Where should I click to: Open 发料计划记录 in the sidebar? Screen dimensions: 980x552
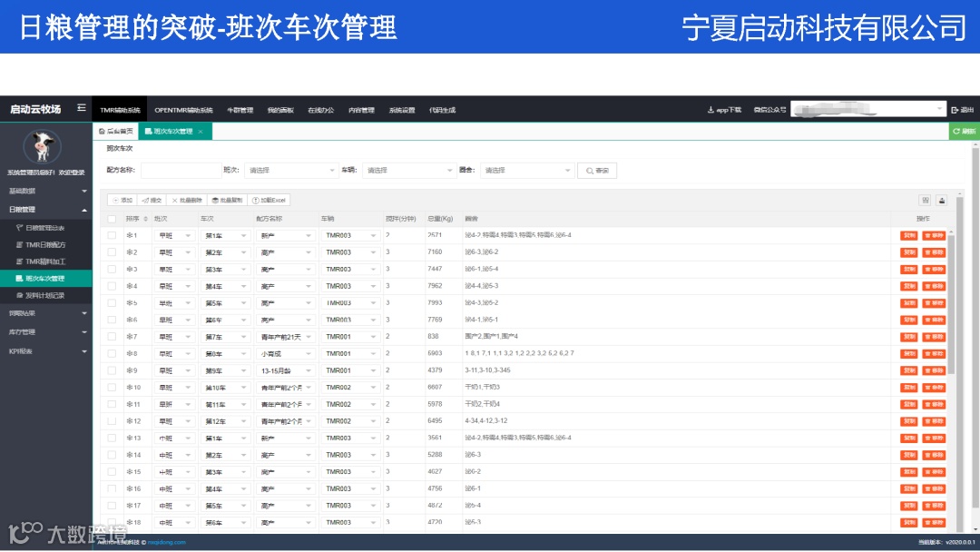coord(45,295)
